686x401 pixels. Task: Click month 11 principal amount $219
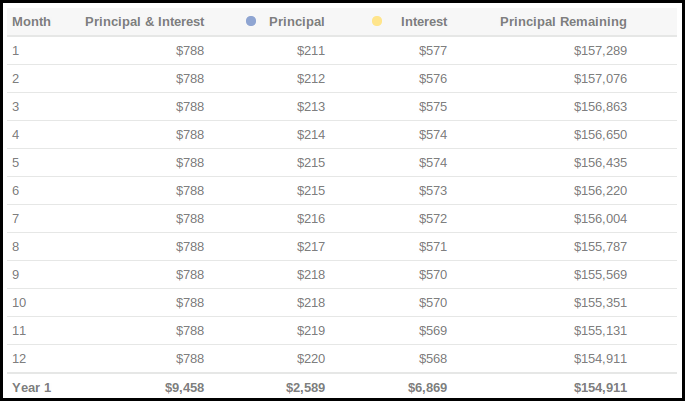[310, 330]
